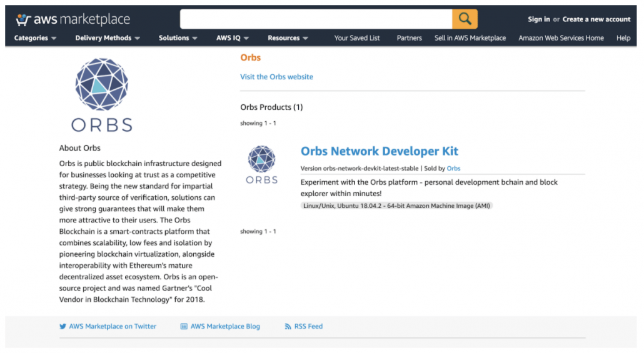Click the orange search magnifier button
Screen dimensions: 644x353
coord(465,19)
